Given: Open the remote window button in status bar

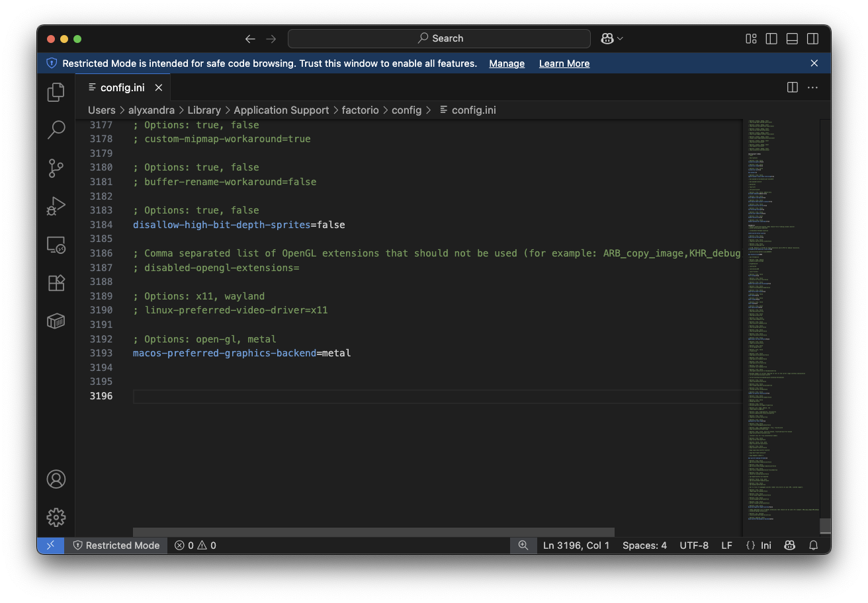Looking at the screenshot, I should pos(50,545).
